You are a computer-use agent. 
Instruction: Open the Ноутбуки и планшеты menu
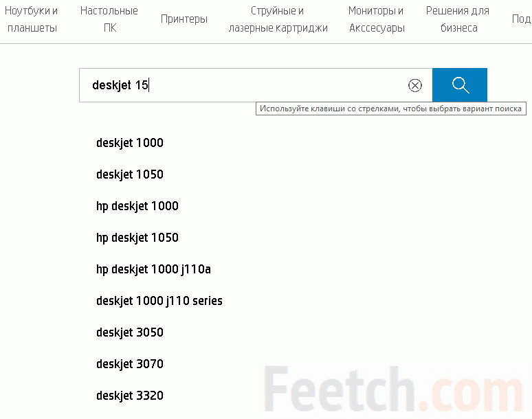point(31,20)
